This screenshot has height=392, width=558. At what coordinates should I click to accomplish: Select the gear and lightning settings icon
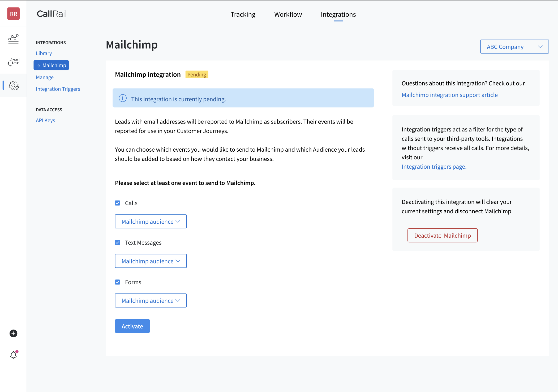(14, 86)
